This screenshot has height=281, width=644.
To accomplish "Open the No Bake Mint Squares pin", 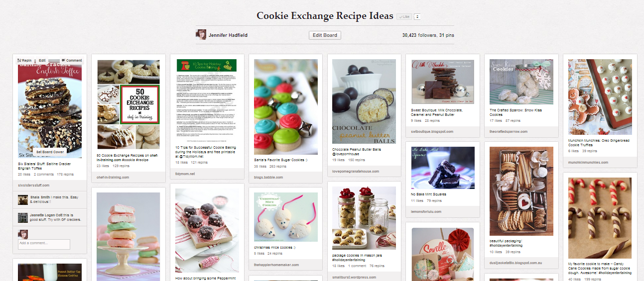I will [442, 168].
